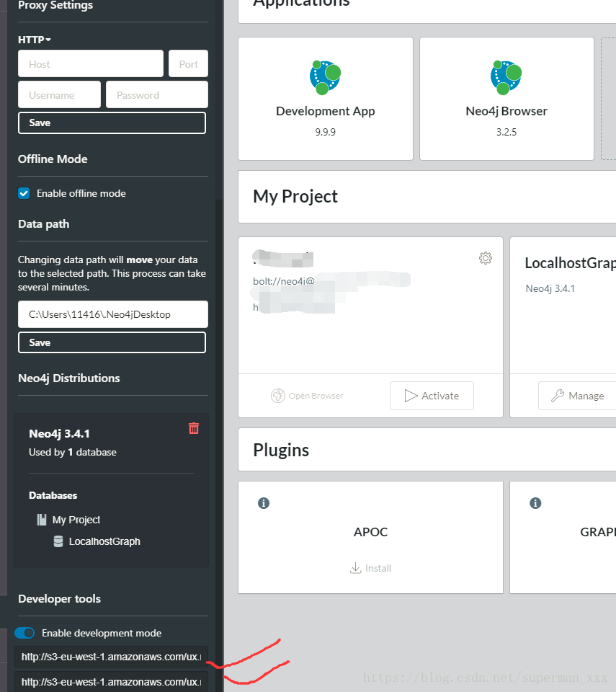The width and height of the screenshot is (616, 692).
Task: Open the HTTP proxy type dropdown
Action: 35,40
